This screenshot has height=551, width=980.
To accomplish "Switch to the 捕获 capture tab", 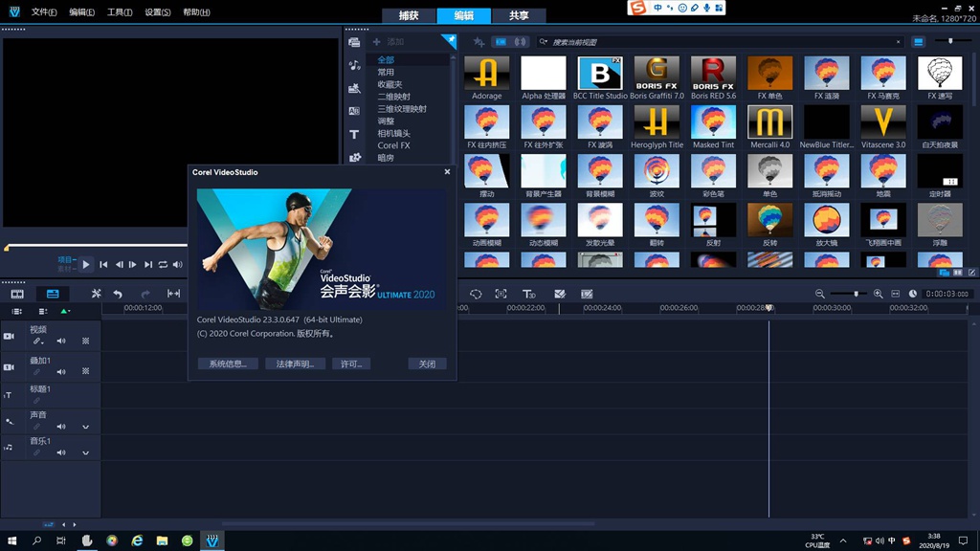I will point(409,15).
